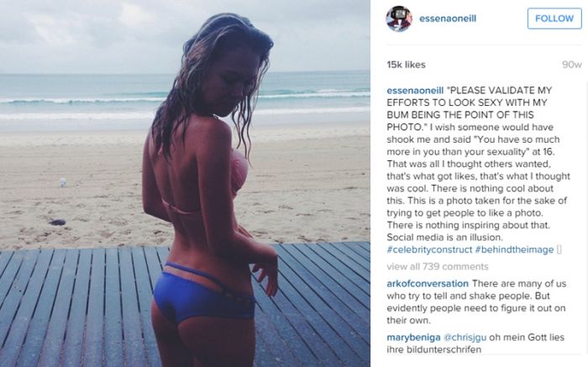Click the beach photo of the post

186,183
